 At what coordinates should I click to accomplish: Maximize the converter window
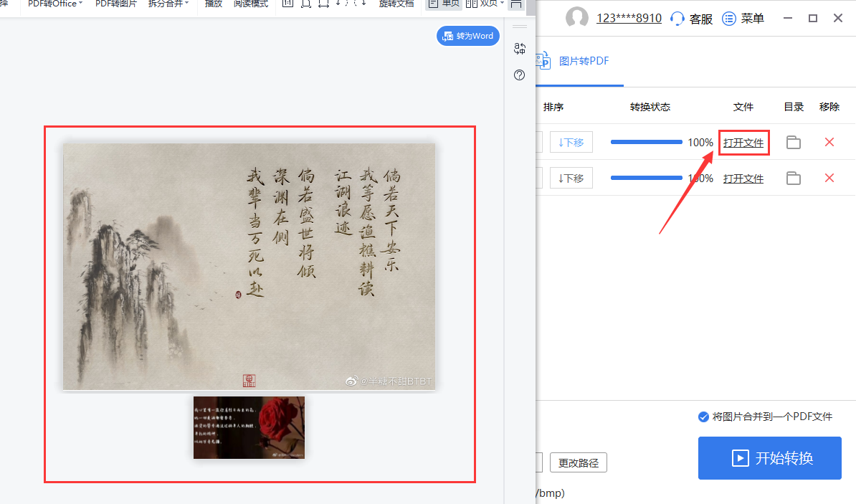coord(813,18)
